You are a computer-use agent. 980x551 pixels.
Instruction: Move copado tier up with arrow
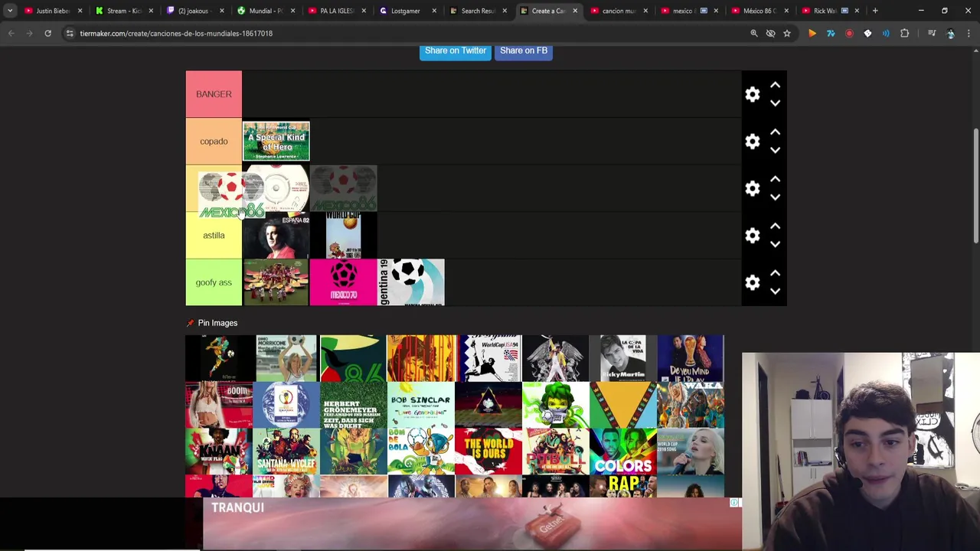(x=775, y=132)
